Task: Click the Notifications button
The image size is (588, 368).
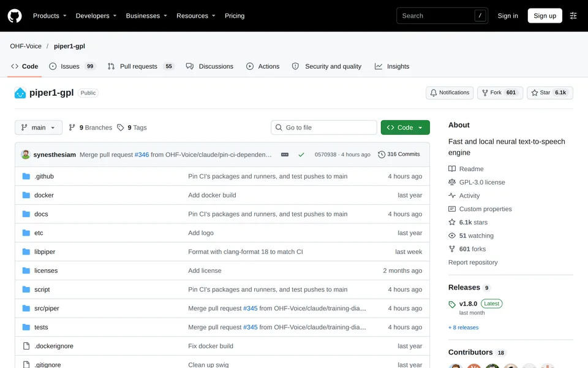Action: [x=450, y=93]
